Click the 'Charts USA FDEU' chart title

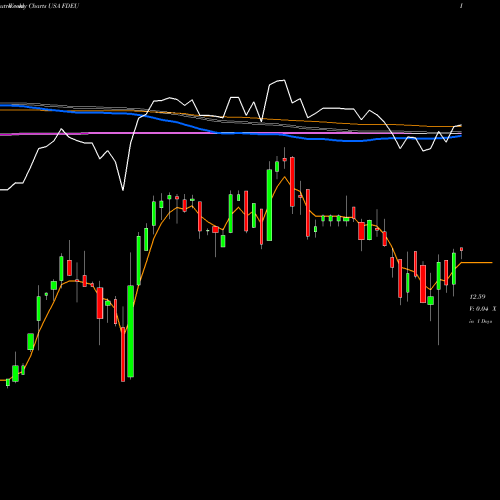point(54,6)
